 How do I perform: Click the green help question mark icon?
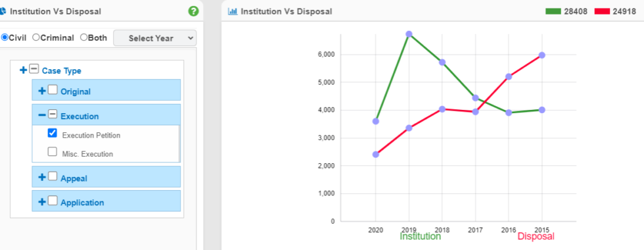pyautogui.click(x=193, y=12)
